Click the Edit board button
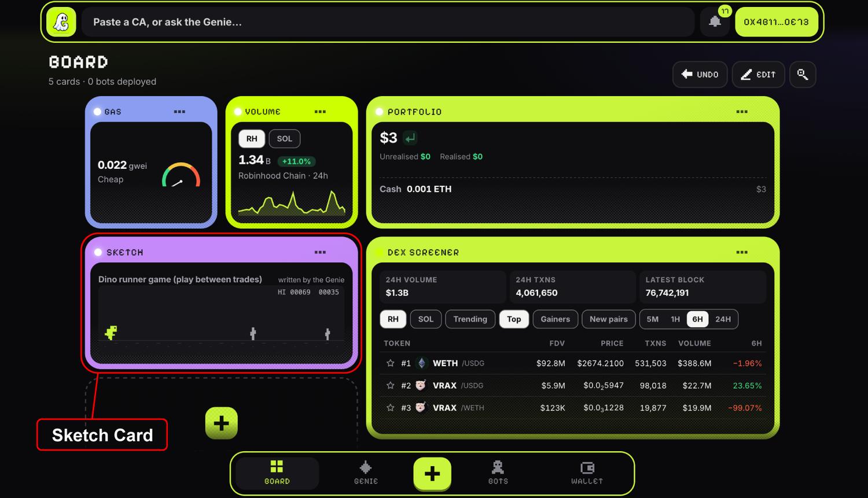The height and width of the screenshot is (498, 868). click(x=759, y=74)
